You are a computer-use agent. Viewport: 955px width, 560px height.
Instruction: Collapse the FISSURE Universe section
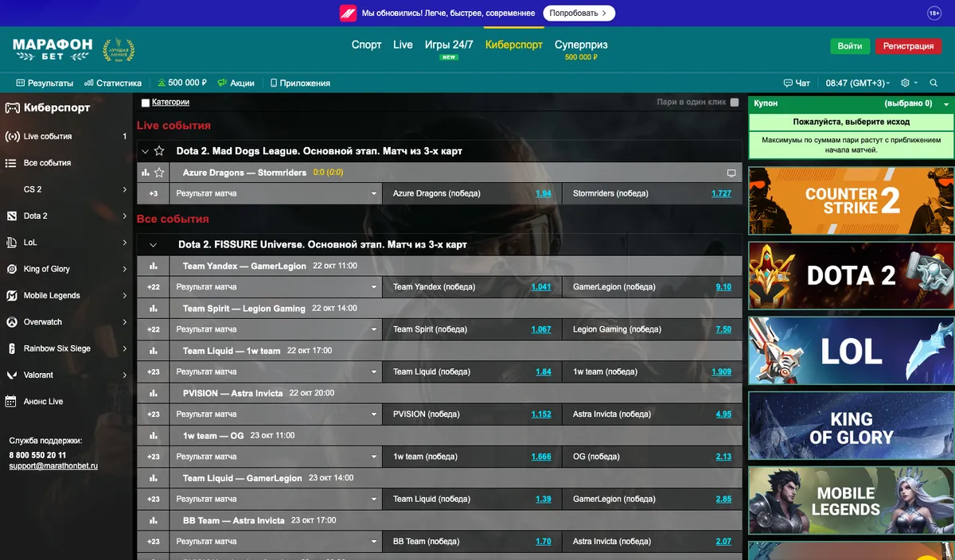click(x=154, y=245)
